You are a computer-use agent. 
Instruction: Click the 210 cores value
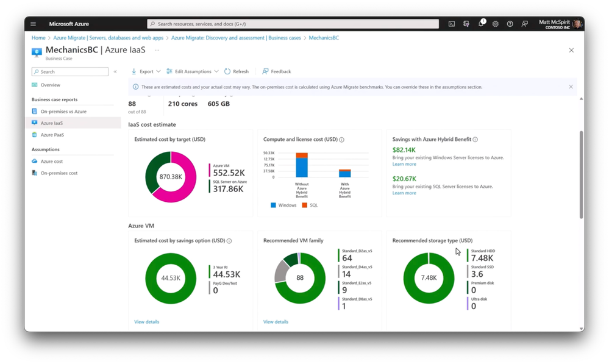[182, 104]
